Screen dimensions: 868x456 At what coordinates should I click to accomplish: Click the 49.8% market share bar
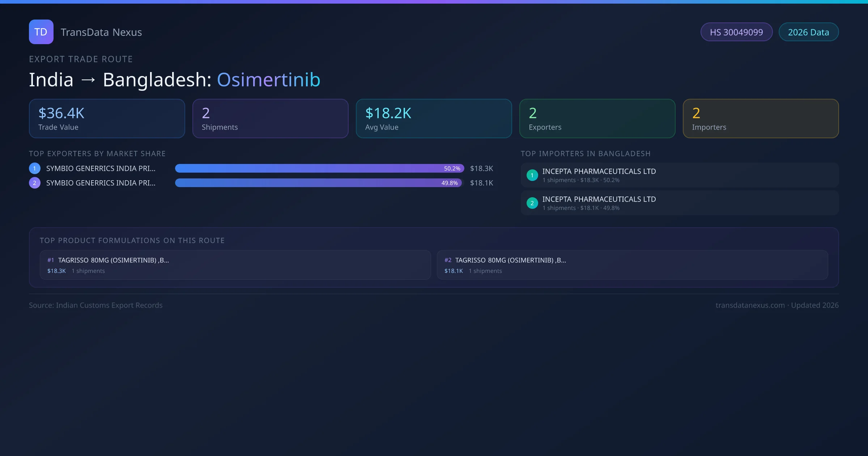tap(318, 183)
